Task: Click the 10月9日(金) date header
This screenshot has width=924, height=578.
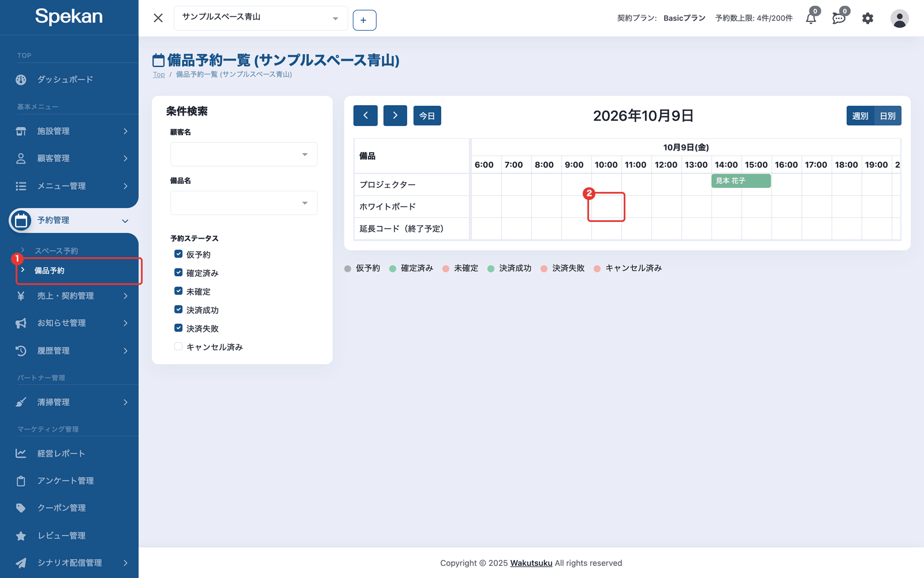Action: [686, 147]
